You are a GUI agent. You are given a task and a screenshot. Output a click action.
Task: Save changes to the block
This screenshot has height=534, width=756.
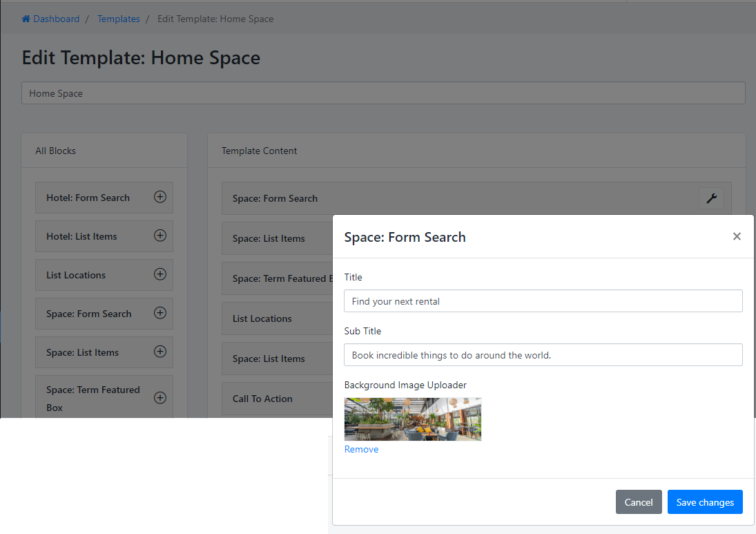point(705,502)
